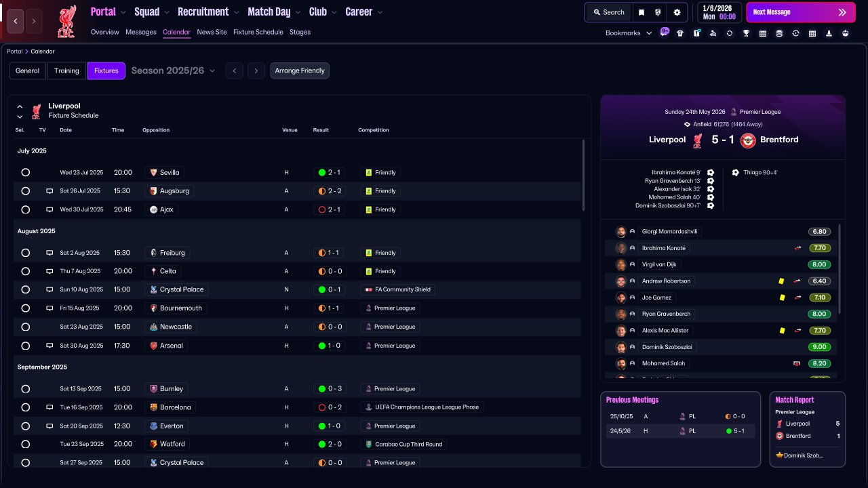Click Mohamed Salah's red injury icon
This screenshot has height=488, width=868.
pyautogui.click(x=797, y=364)
